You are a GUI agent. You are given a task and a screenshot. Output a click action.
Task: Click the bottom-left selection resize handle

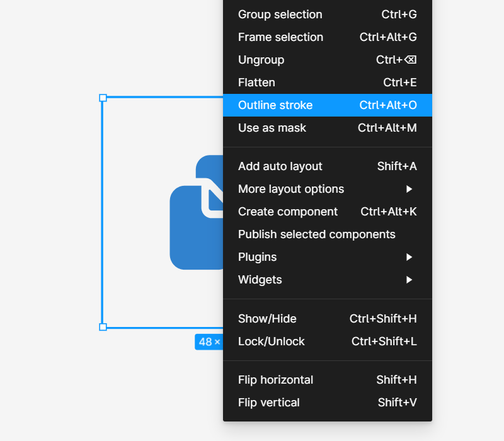(x=103, y=327)
